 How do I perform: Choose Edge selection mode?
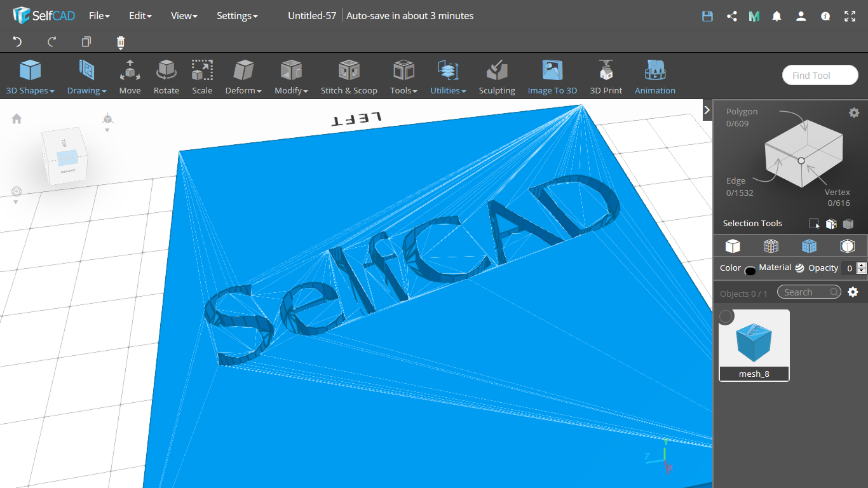pos(740,186)
